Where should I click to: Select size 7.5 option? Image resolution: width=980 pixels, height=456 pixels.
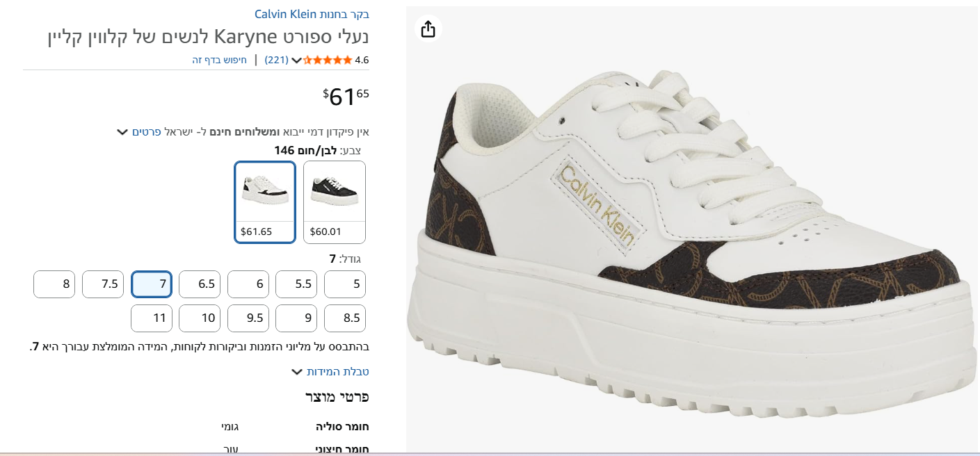pos(103,284)
